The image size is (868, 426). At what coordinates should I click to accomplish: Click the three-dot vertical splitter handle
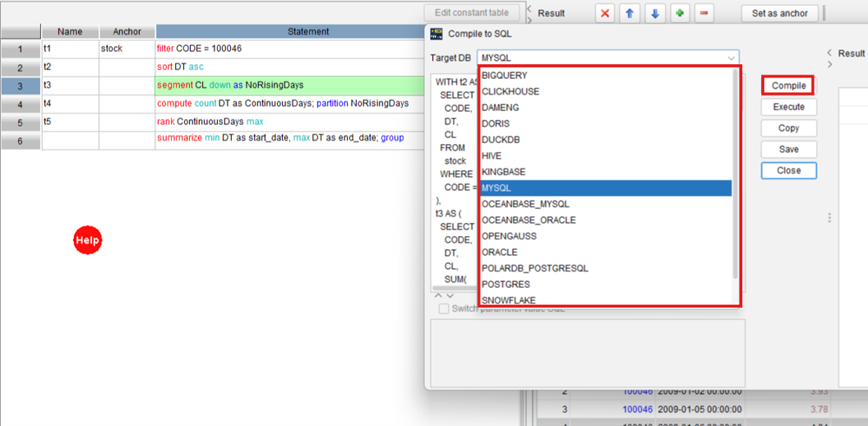click(829, 218)
